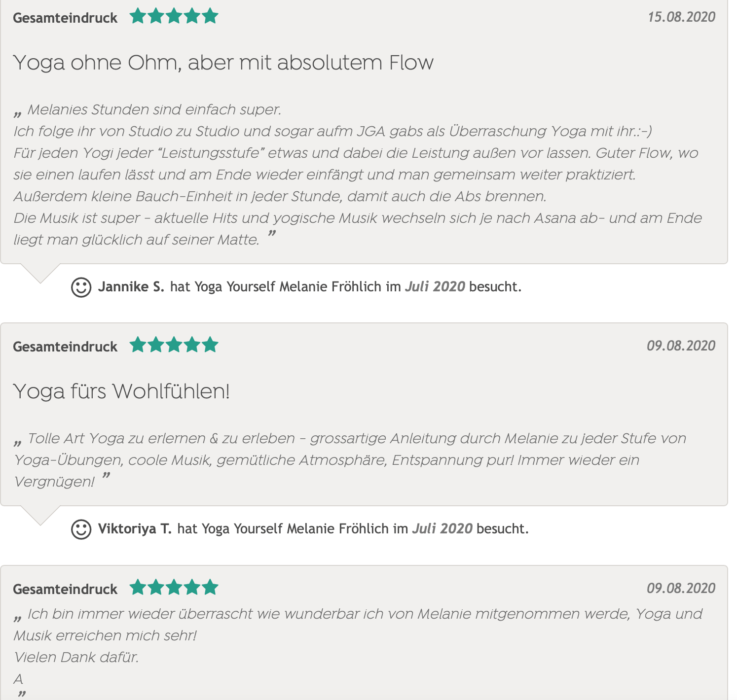Viewport: 737px width, 700px height.
Task: Open reviewer name Jannike S.
Action: 131,286
